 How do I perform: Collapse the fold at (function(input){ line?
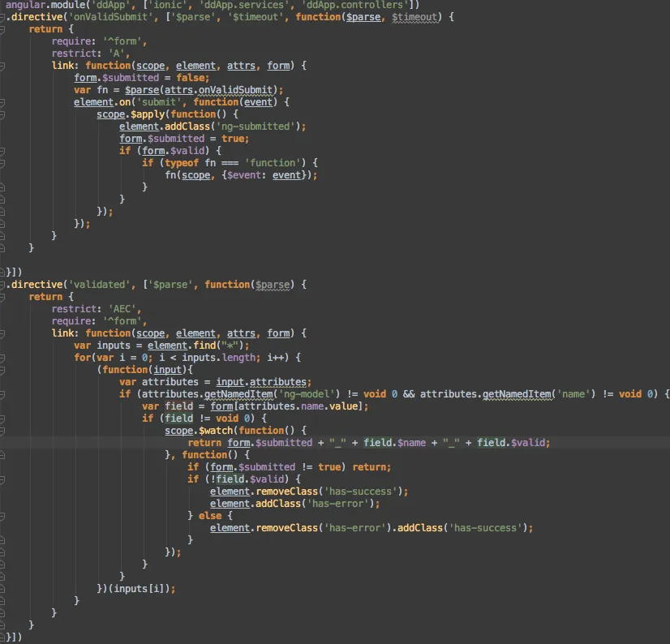tap(2, 370)
